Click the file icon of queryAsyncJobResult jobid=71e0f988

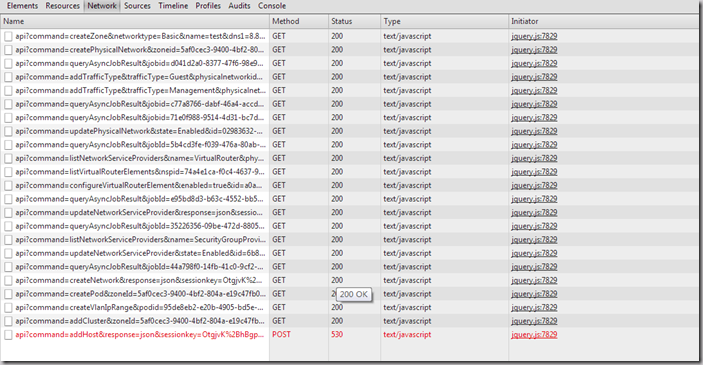[8, 117]
